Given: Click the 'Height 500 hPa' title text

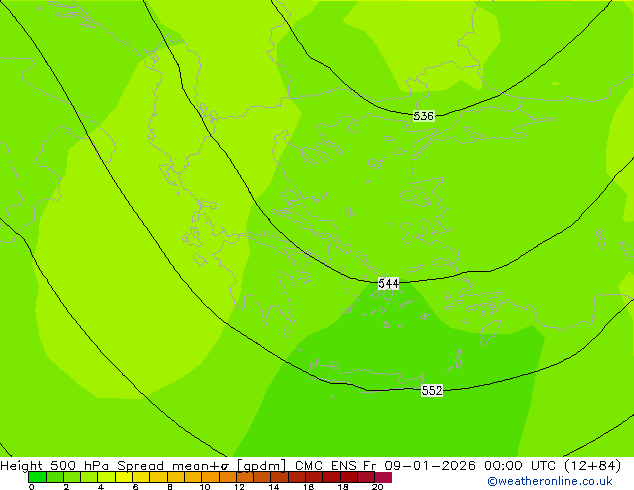Looking at the screenshot, I should coord(56,465).
